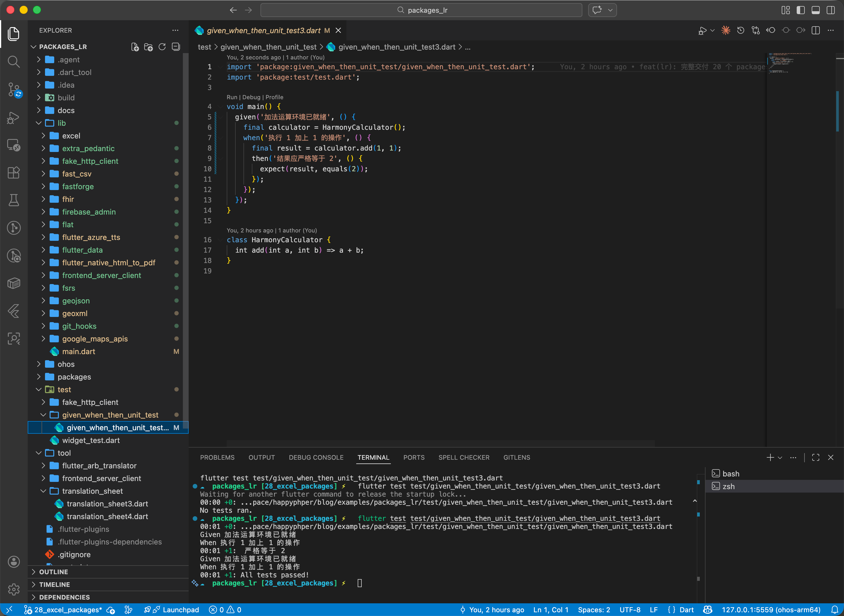Click the Split Editor Right icon
844x616 pixels.
pyautogui.click(x=816, y=31)
